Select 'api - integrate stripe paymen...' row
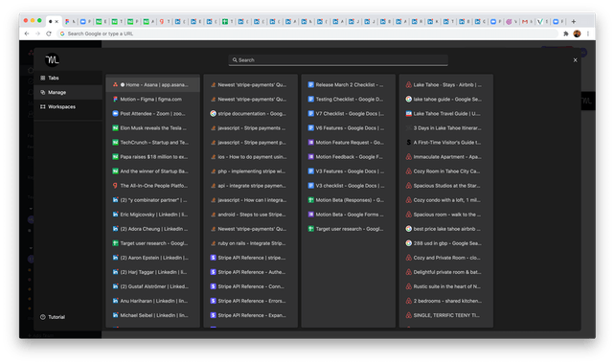The image size is (615, 364). (250, 186)
